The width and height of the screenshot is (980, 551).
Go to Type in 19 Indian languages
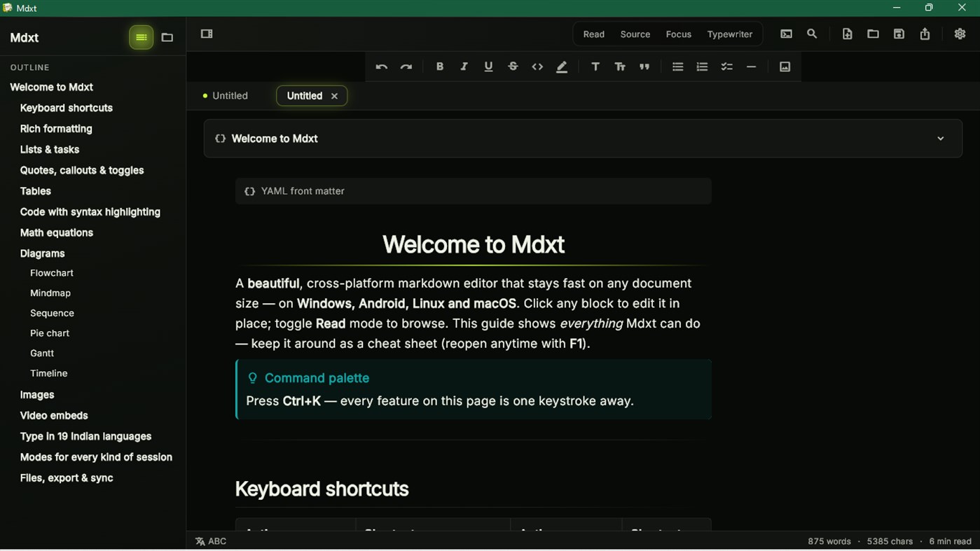pos(85,437)
